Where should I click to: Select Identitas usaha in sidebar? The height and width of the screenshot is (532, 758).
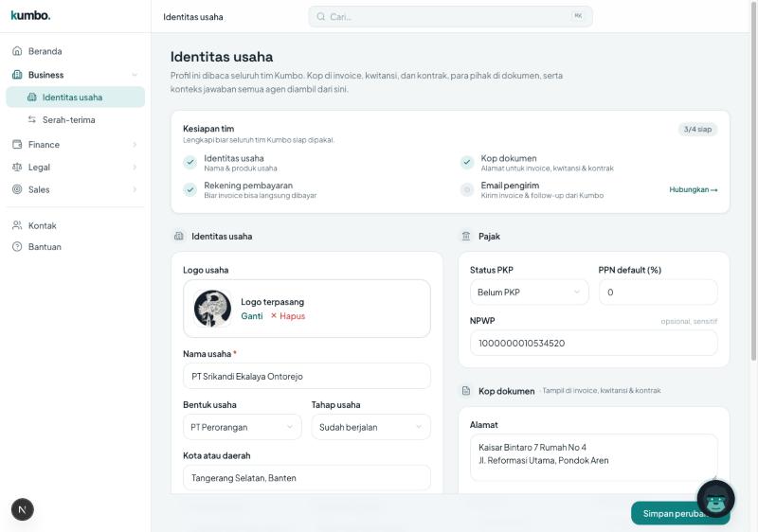tap(76, 98)
